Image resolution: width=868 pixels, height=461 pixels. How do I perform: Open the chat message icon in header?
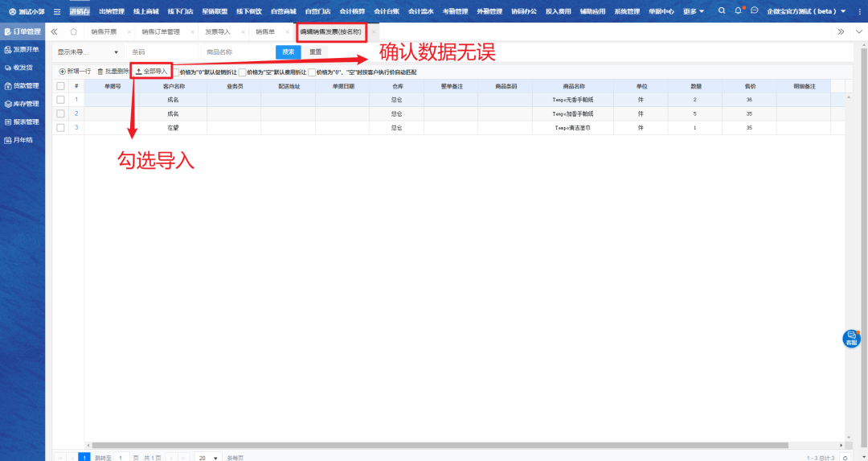pyautogui.click(x=754, y=11)
